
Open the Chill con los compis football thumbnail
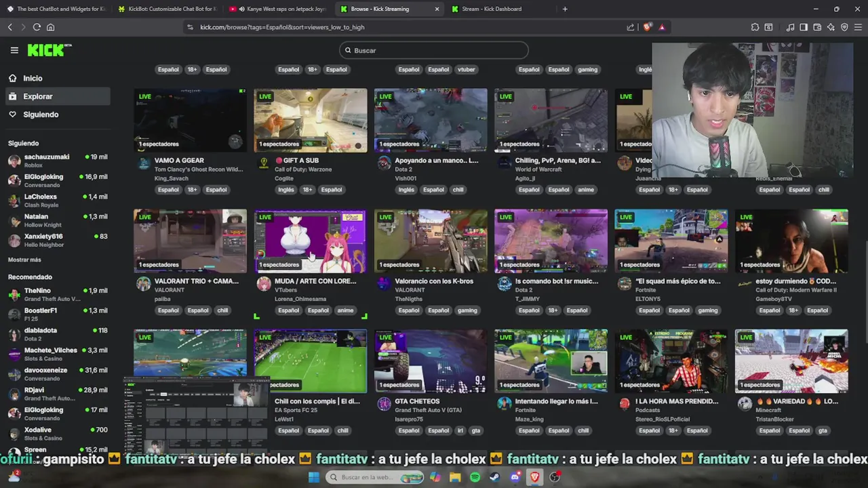pos(310,361)
